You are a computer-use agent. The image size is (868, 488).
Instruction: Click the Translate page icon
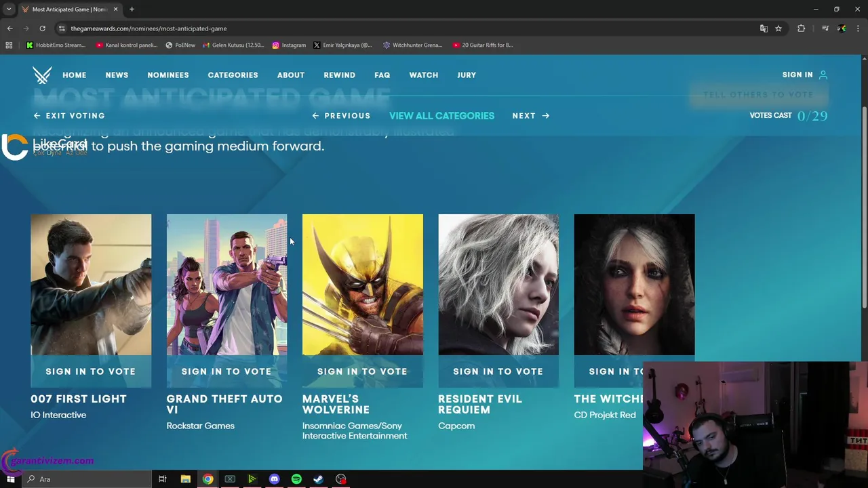[x=764, y=28]
